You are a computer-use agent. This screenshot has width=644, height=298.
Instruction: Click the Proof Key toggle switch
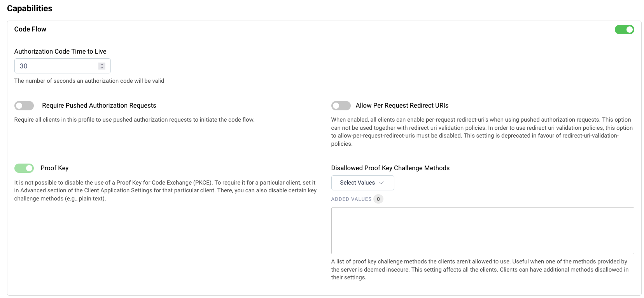[24, 168]
